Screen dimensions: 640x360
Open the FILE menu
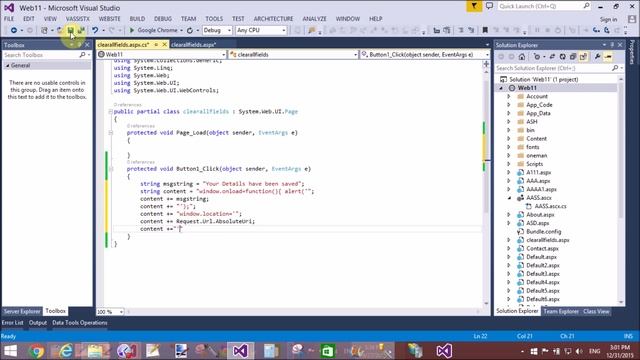pyautogui.click(x=9, y=19)
